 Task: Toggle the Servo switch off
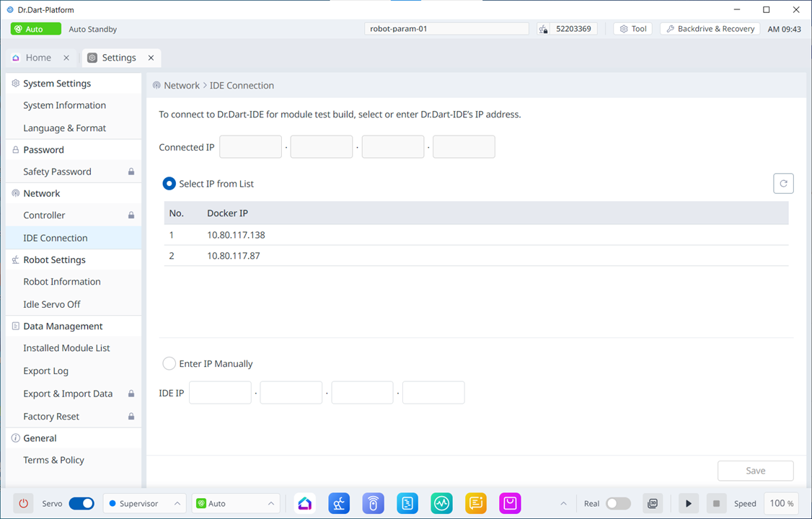(81, 503)
